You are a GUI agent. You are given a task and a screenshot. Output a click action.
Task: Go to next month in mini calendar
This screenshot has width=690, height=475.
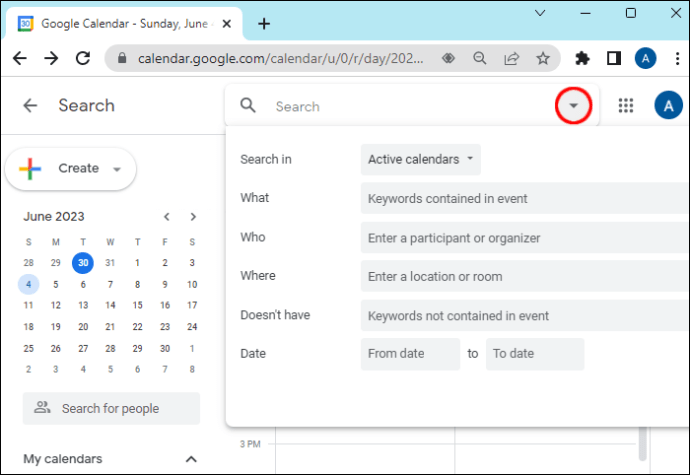pos(193,216)
